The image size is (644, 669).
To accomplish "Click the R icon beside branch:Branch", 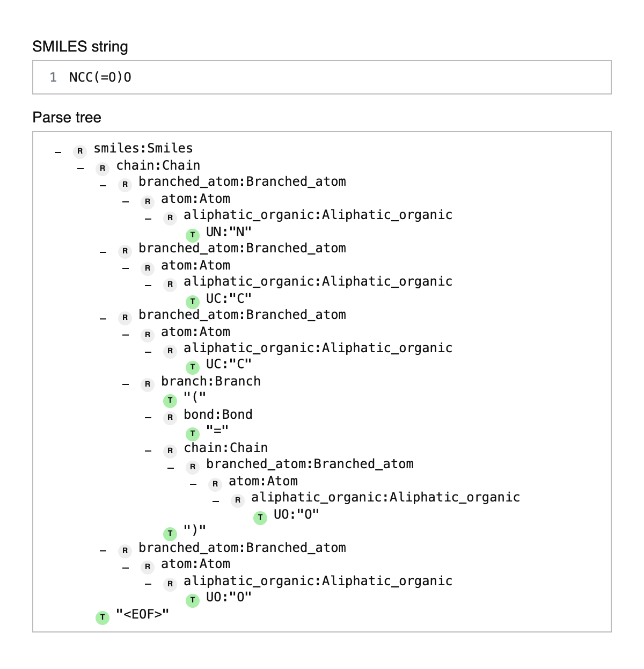I will pos(148,384).
